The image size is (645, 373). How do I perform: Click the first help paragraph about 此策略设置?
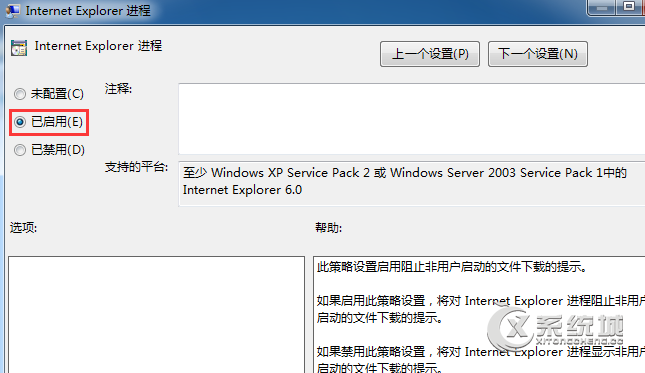[x=452, y=267]
